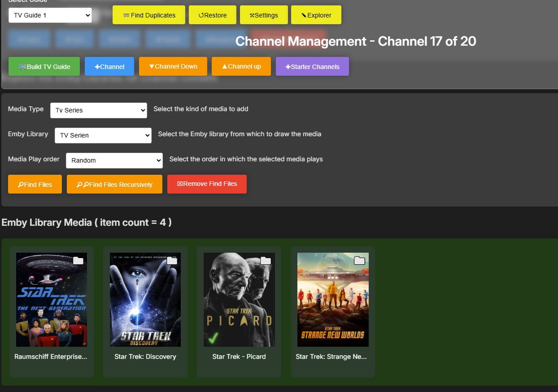Select the Strange New Worlds poster
The width and height of the screenshot is (558, 392).
333,300
